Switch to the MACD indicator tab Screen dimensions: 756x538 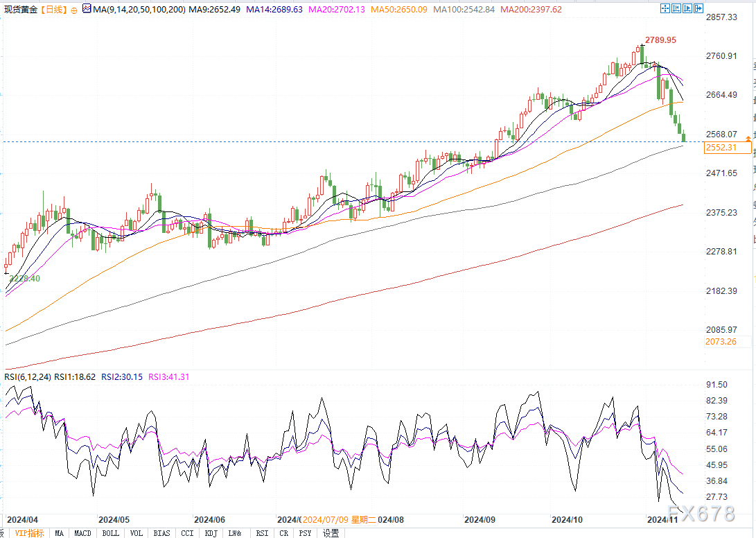tap(82, 533)
